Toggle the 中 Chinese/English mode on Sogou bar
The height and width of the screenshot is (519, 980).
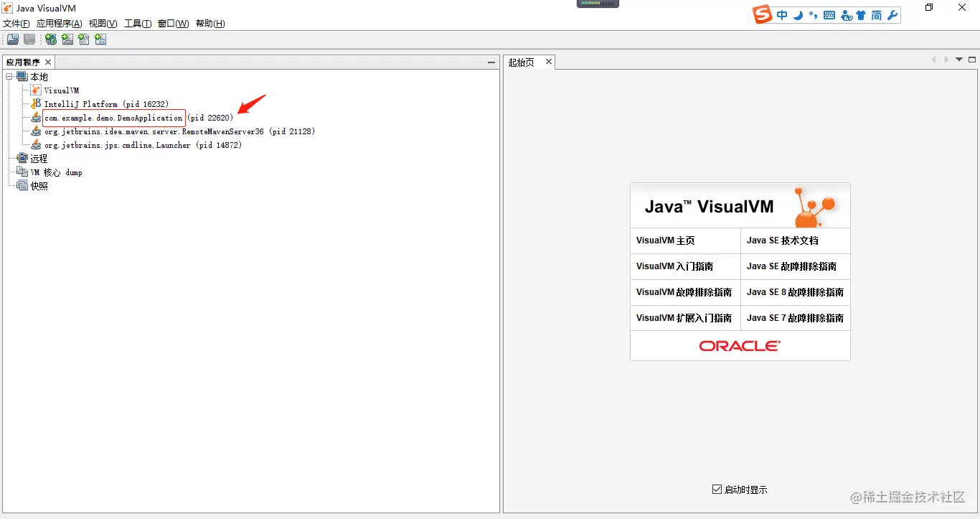tap(782, 15)
